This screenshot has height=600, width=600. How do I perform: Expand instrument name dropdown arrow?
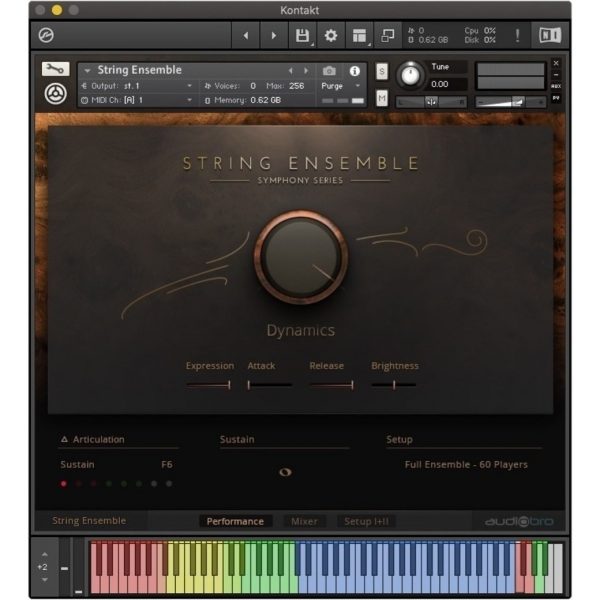87,71
